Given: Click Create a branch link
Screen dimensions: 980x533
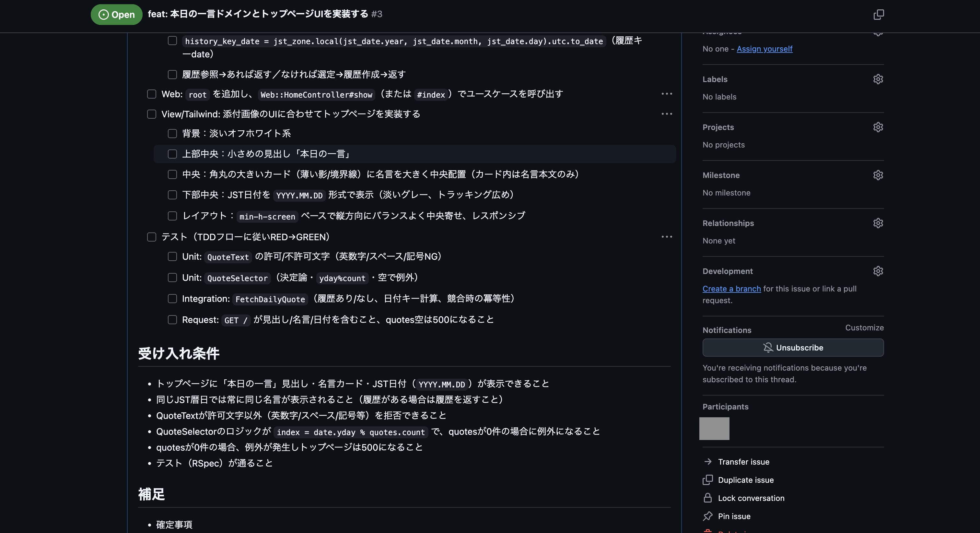Looking at the screenshot, I should [731, 289].
